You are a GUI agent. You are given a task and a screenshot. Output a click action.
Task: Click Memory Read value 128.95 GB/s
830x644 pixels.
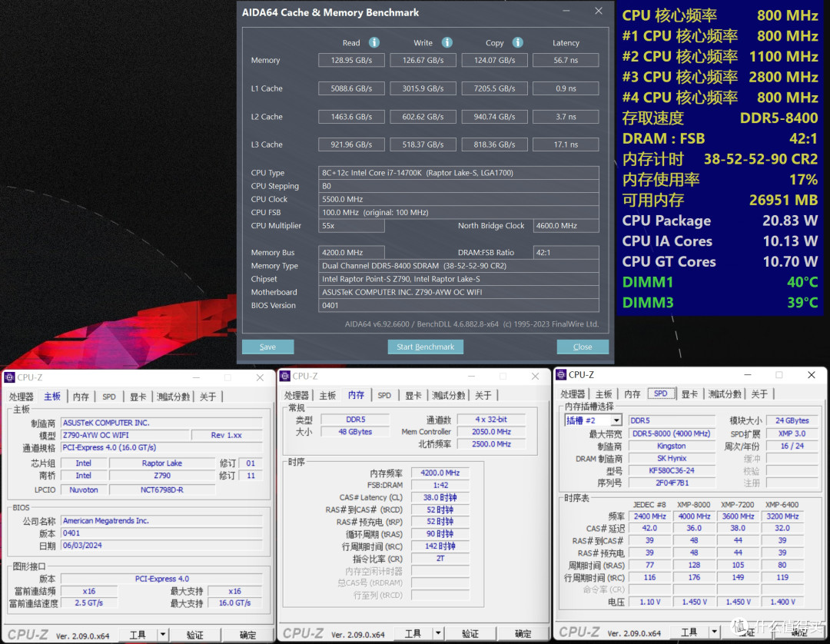(351, 60)
